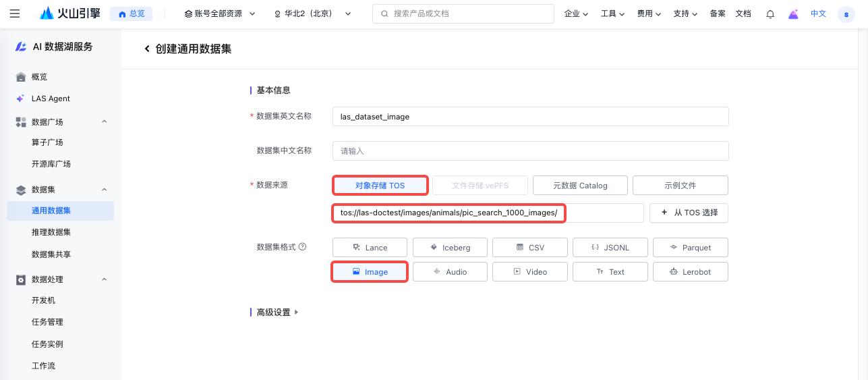Open the 费用 top menu

coord(649,13)
